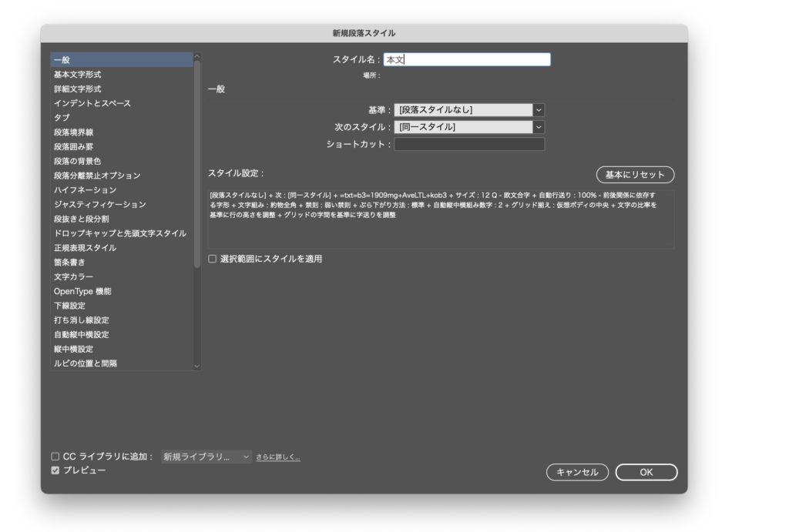Select 段落の背景色 category
Viewport: 789px width, 532px height.
[x=77, y=161]
